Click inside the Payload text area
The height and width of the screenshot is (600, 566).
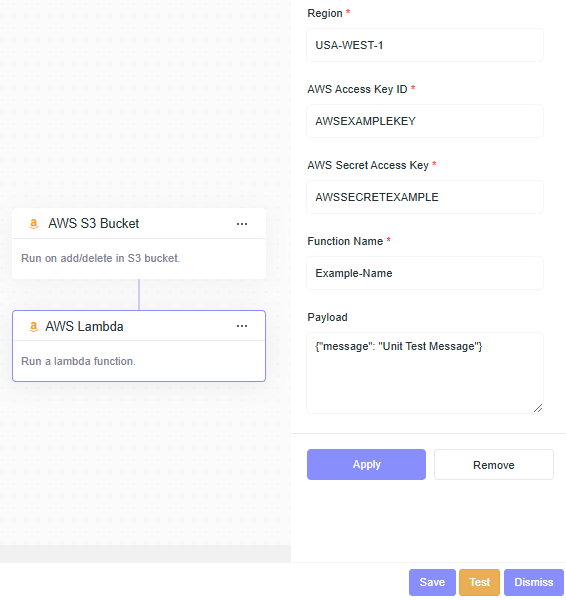[425, 373]
